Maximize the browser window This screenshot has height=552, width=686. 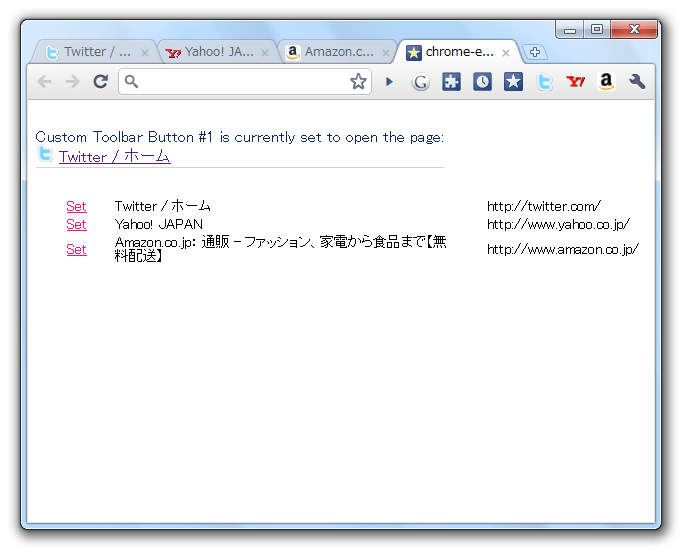597,29
